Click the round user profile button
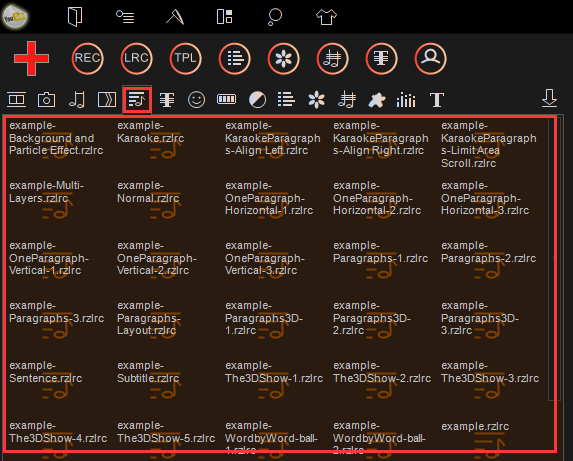This screenshot has height=461, width=573. pyautogui.click(x=430, y=58)
